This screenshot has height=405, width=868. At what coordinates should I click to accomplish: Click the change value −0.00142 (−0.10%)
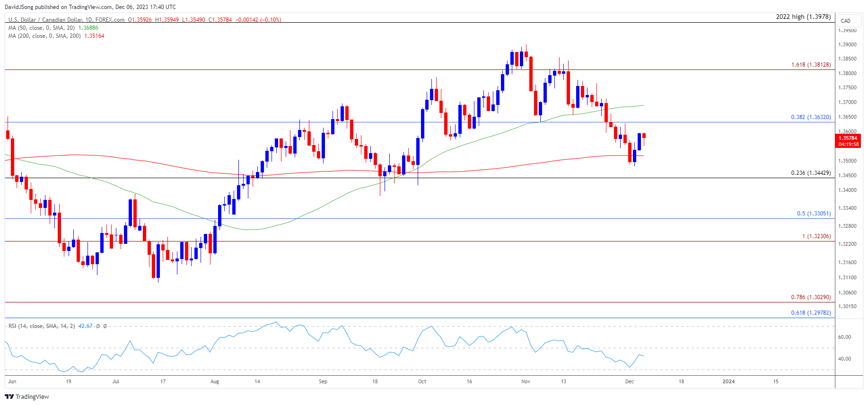pyautogui.click(x=258, y=20)
